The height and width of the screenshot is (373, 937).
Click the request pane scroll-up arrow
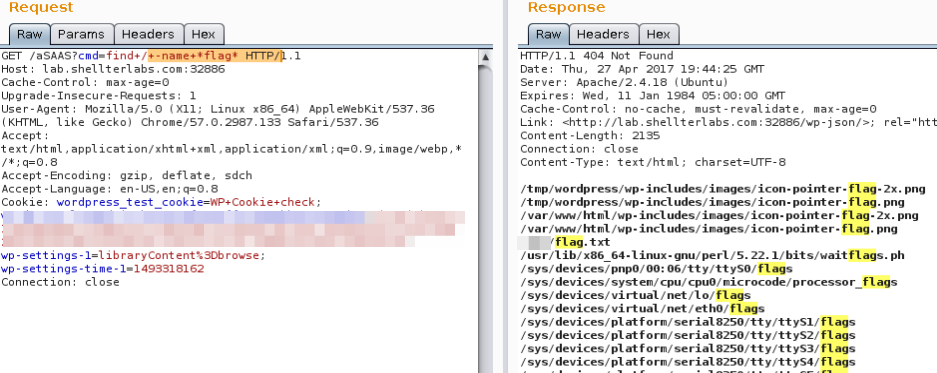[x=485, y=57]
